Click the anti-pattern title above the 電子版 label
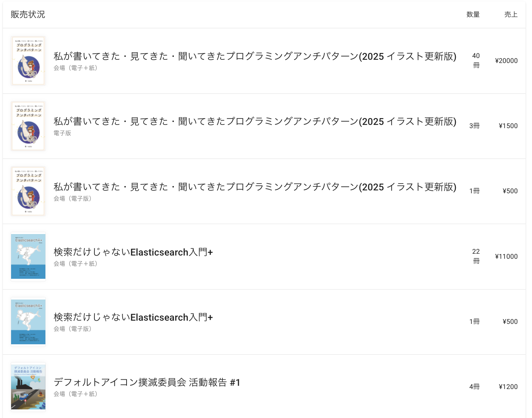 [x=255, y=121]
